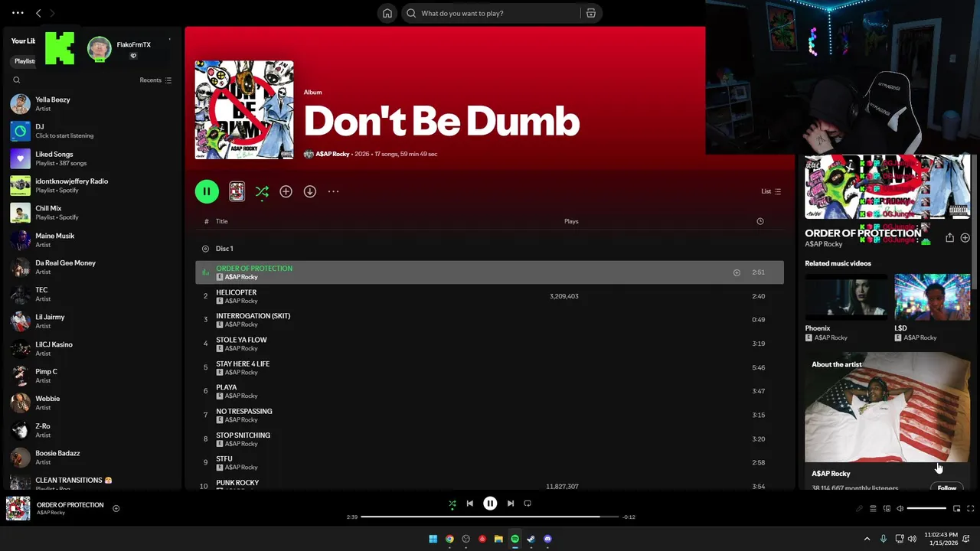This screenshot has width=980, height=551.
Task: Start the DJ from the library
Action: 92,131
